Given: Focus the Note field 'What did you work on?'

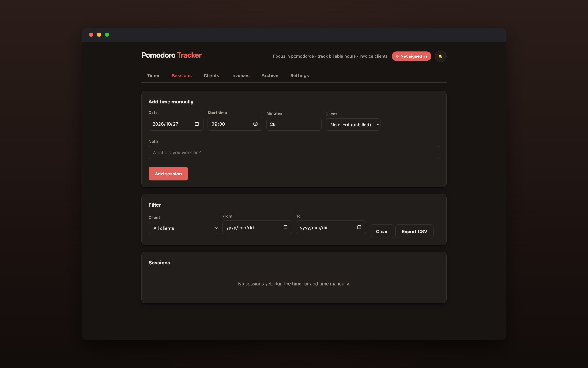Looking at the screenshot, I should 294,152.
